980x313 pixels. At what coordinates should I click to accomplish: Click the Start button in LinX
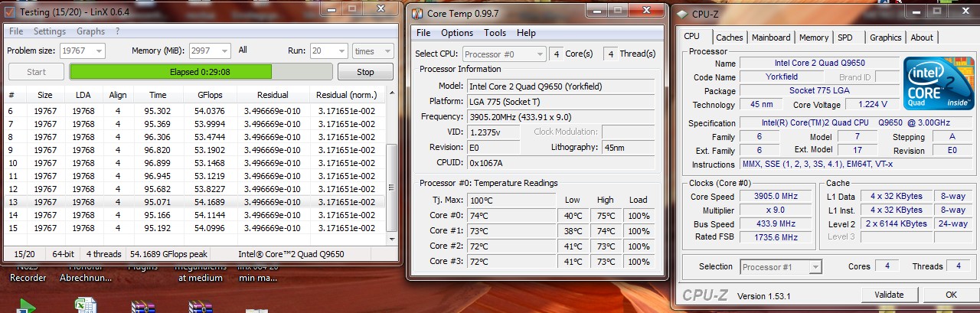click(x=36, y=72)
